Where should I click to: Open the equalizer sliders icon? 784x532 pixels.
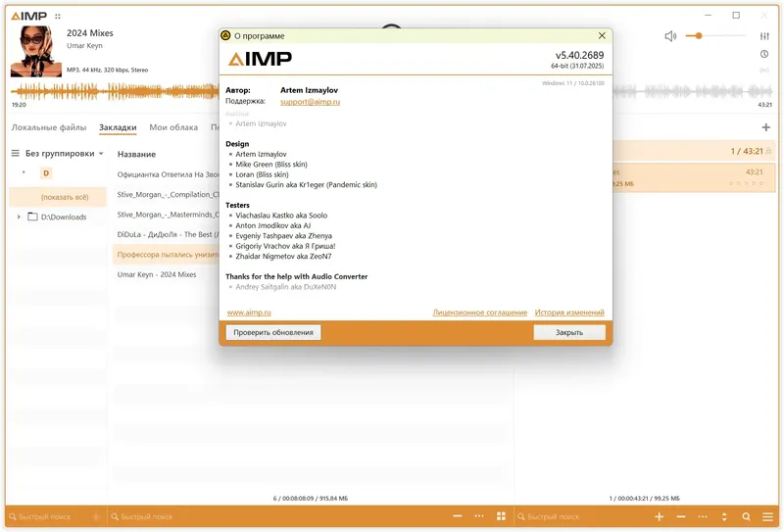coord(764,36)
